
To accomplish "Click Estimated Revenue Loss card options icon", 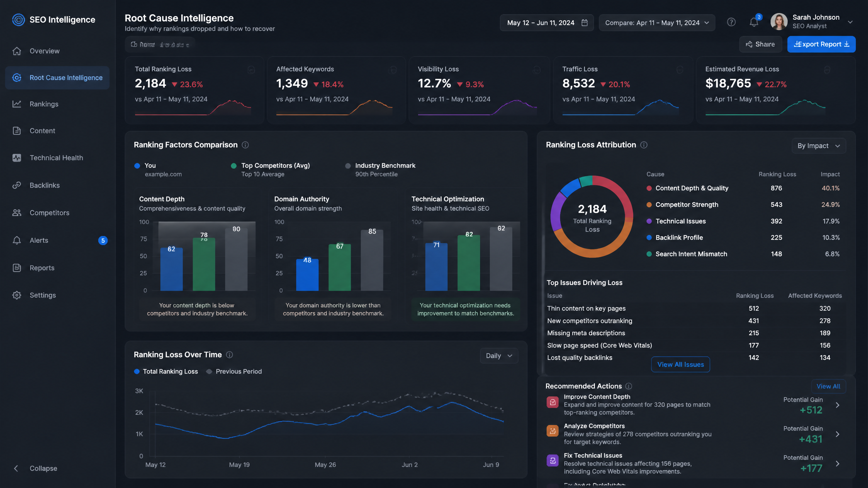I will [827, 70].
